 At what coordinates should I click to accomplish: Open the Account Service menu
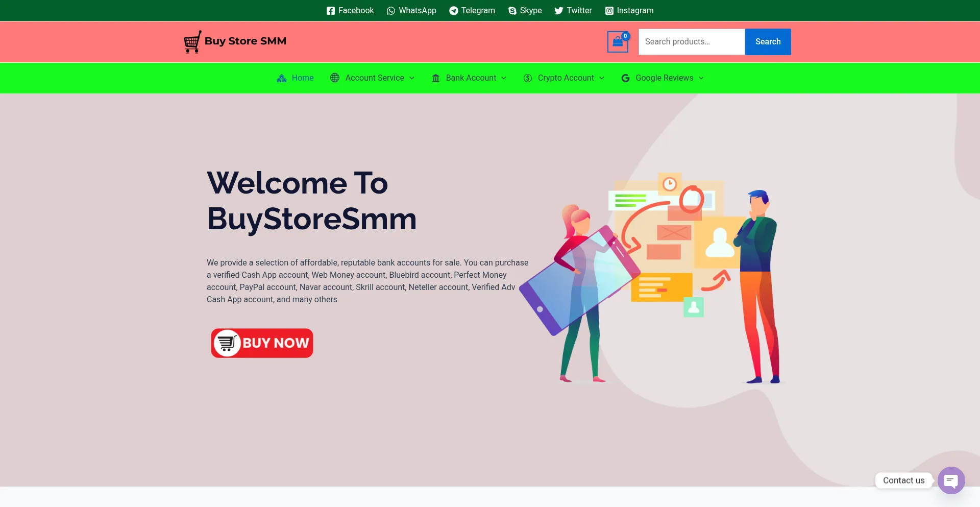coord(375,78)
